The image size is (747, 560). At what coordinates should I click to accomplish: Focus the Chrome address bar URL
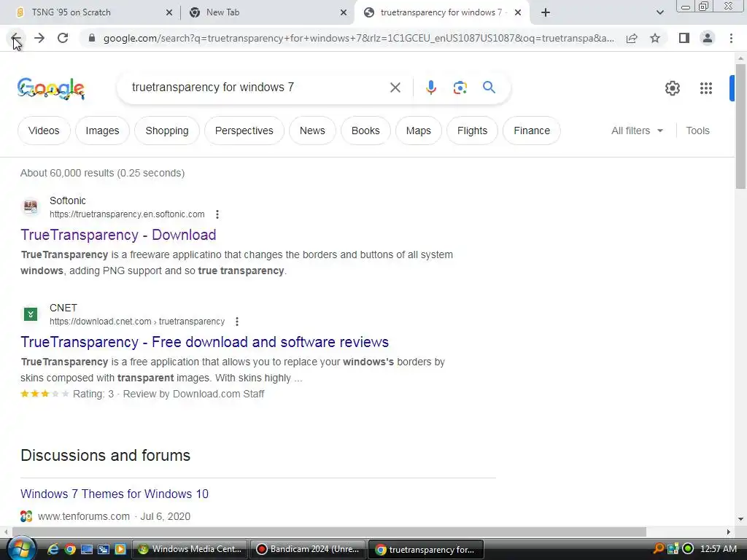358,38
